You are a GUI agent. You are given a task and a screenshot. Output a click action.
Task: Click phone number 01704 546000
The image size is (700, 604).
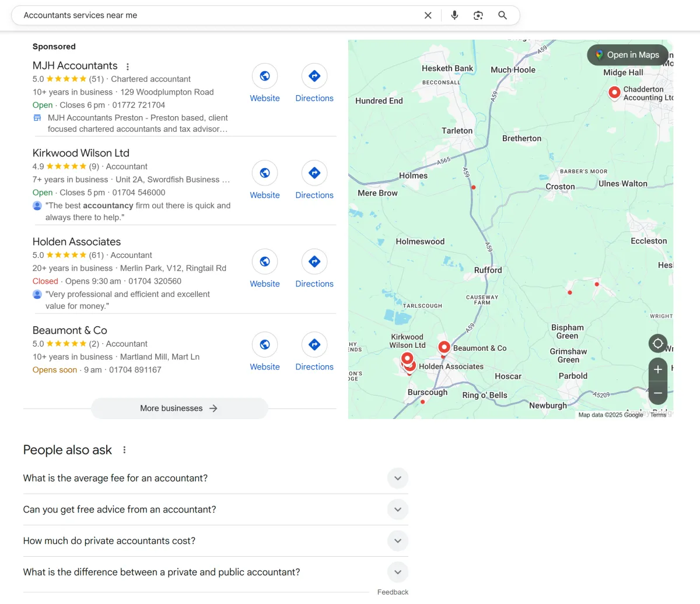(x=139, y=193)
